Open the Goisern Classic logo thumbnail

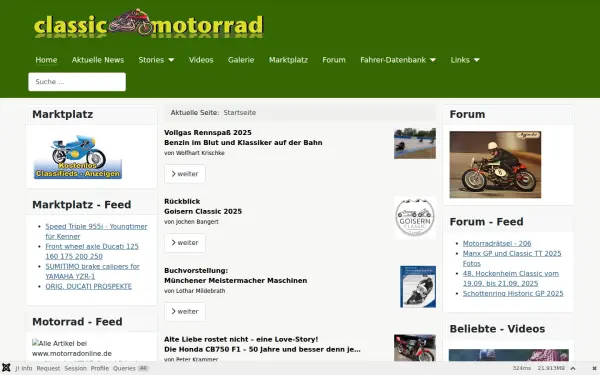pos(415,217)
